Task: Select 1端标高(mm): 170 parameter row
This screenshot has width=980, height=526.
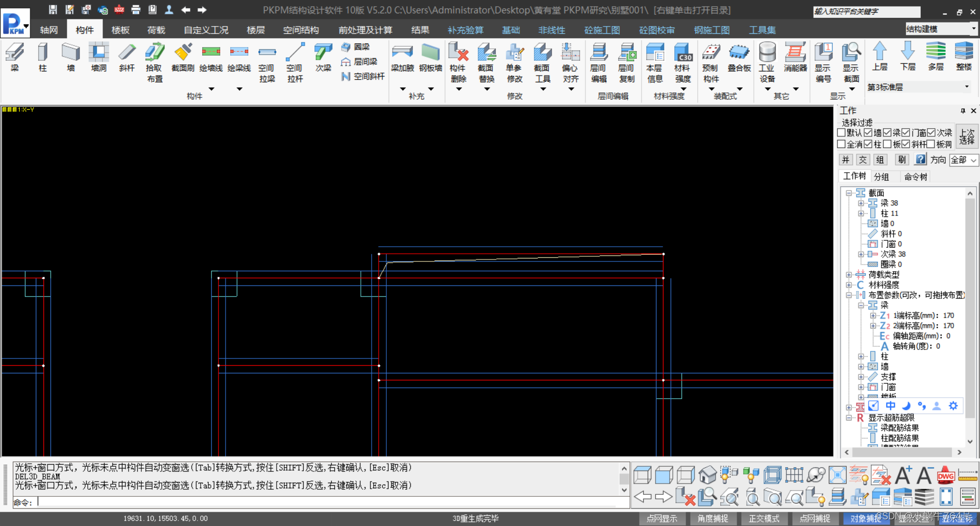Action: [923, 316]
